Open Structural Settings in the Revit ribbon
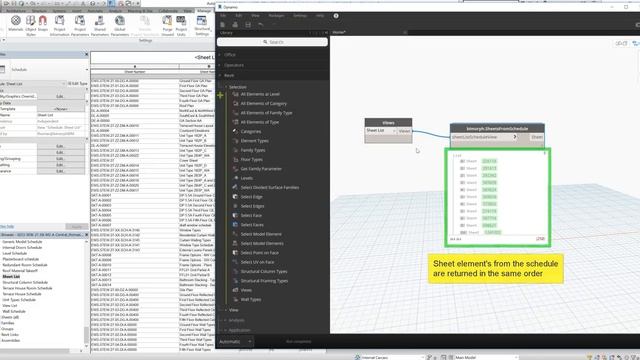 [x=202, y=26]
